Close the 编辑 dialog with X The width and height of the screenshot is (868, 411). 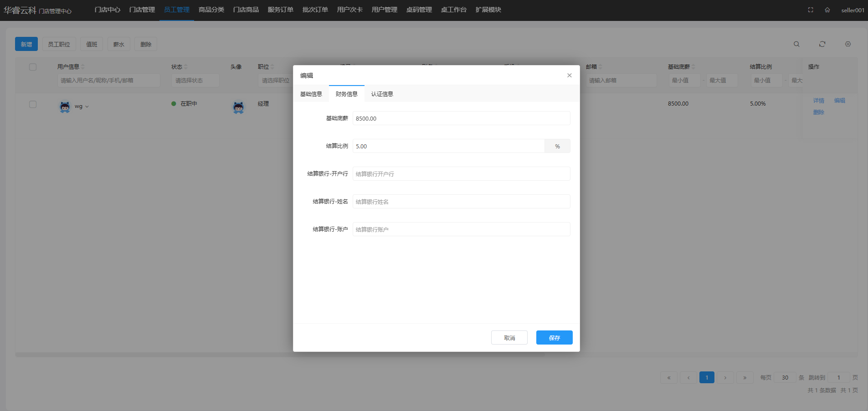(569, 76)
